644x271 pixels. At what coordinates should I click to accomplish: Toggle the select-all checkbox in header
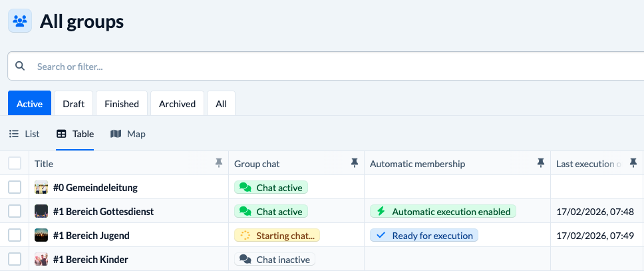click(x=15, y=163)
